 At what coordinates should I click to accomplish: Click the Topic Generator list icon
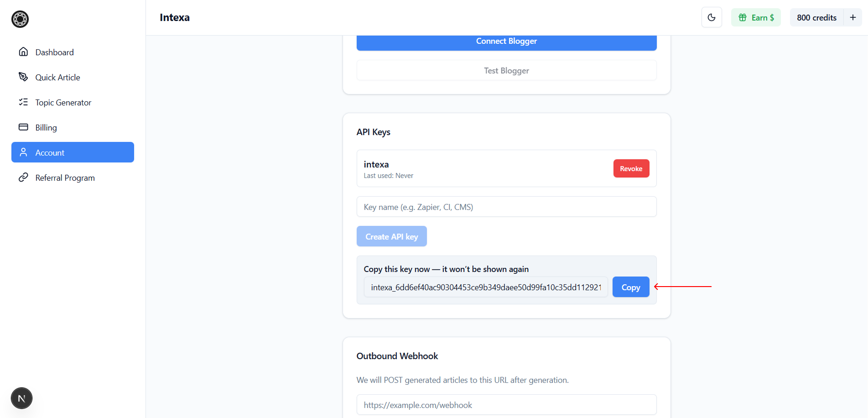[x=23, y=102]
